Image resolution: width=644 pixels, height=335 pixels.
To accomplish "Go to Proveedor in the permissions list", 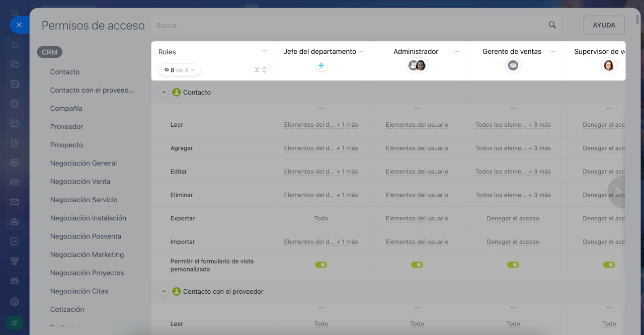I will [x=66, y=127].
